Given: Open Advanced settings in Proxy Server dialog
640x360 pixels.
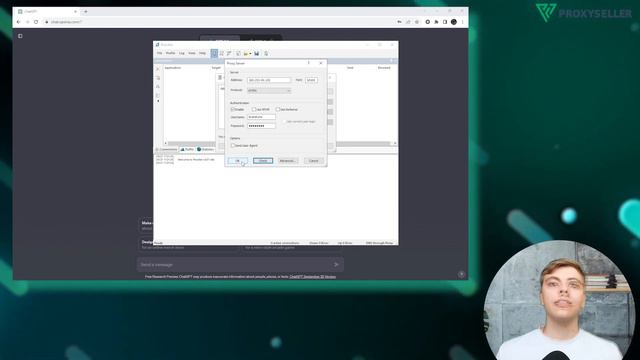Looking at the screenshot, I should tap(288, 161).
